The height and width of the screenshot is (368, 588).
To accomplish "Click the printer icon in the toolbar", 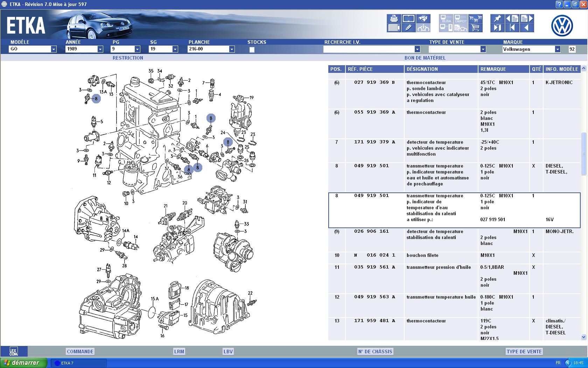I will pos(394,19).
